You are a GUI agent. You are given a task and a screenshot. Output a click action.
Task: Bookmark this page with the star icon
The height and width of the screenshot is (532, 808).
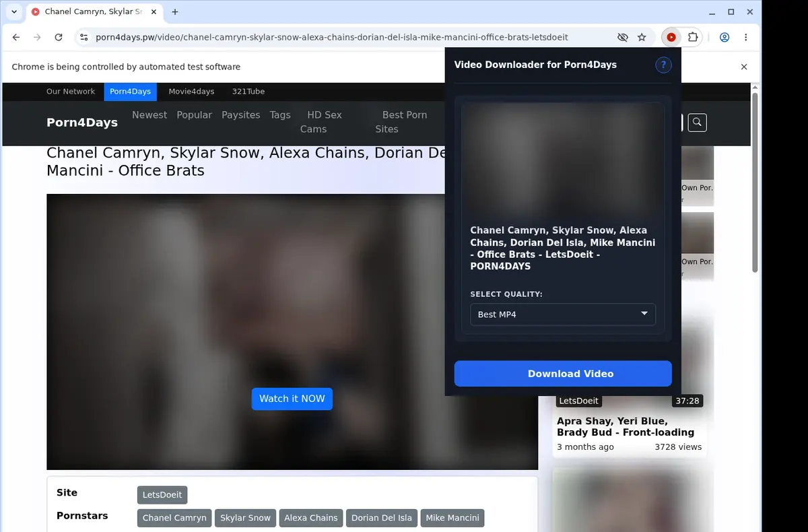[x=642, y=38]
